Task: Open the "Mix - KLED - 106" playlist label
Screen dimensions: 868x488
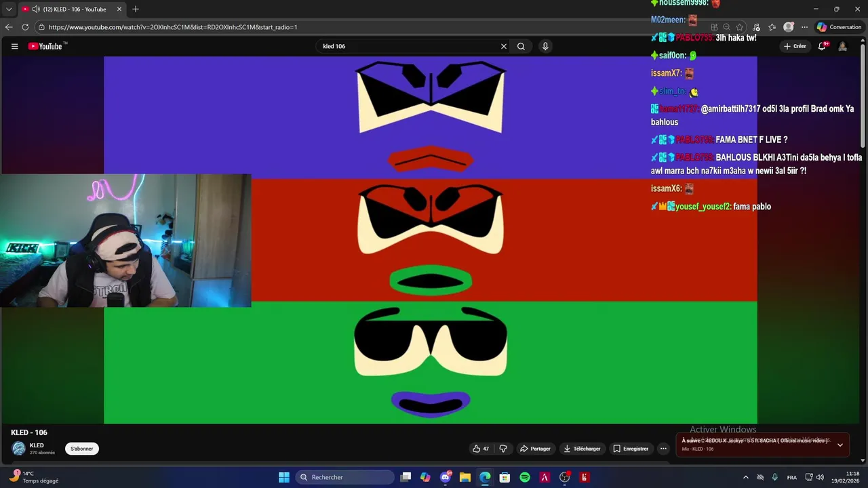Action: tap(697, 449)
